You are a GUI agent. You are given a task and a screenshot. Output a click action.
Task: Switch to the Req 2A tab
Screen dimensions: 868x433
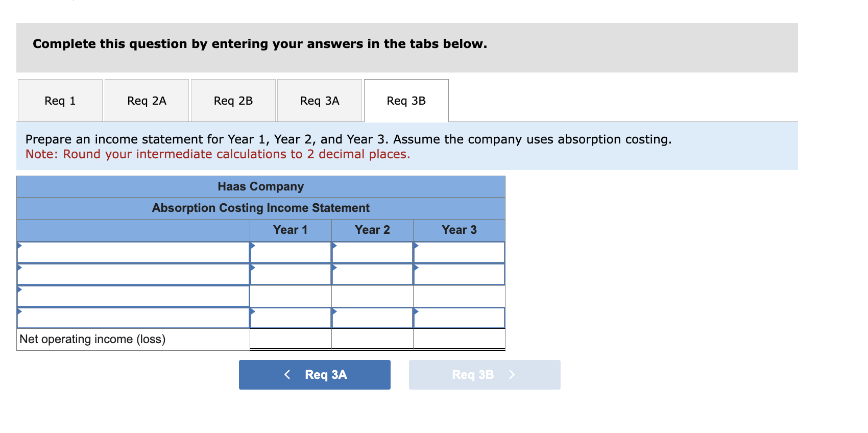pyautogui.click(x=146, y=100)
